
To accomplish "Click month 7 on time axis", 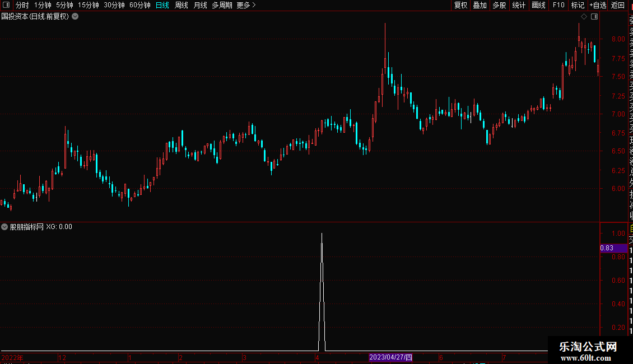I will tap(504, 357).
